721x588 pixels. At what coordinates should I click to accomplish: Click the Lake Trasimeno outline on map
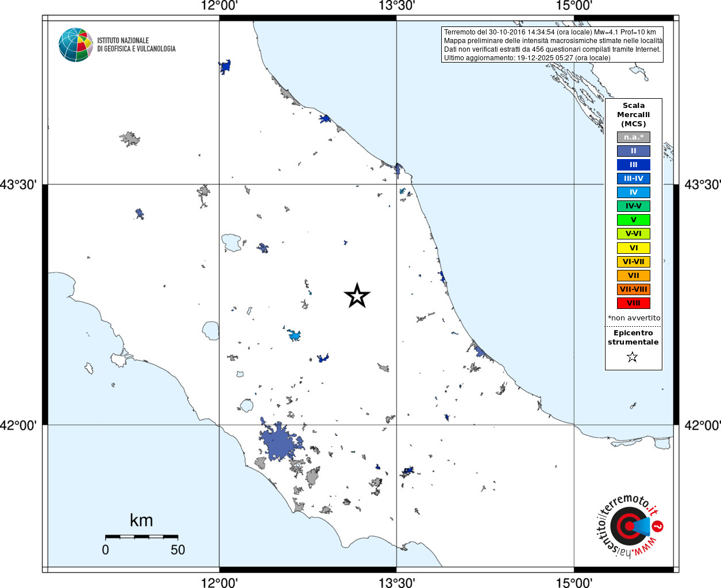pyautogui.click(x=232, y=242)
